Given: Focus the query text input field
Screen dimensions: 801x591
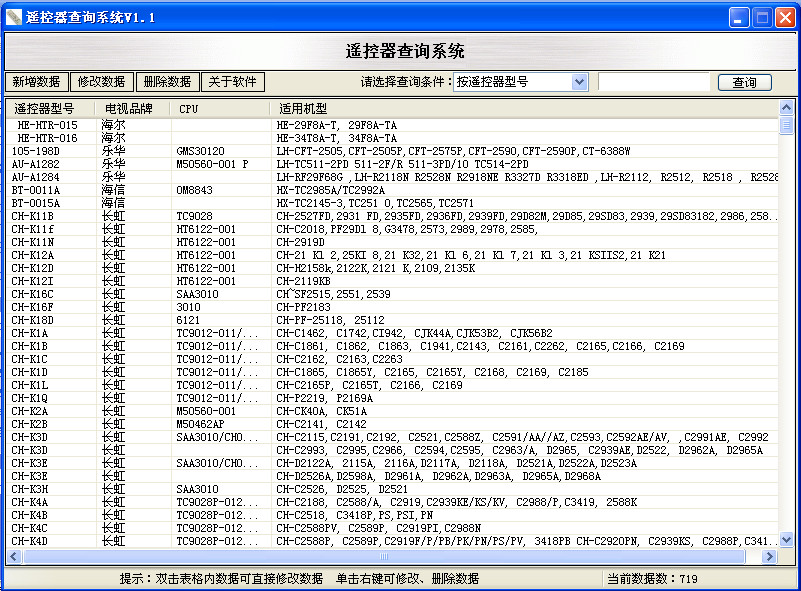Looking at the screenshot, I should 654,82.
